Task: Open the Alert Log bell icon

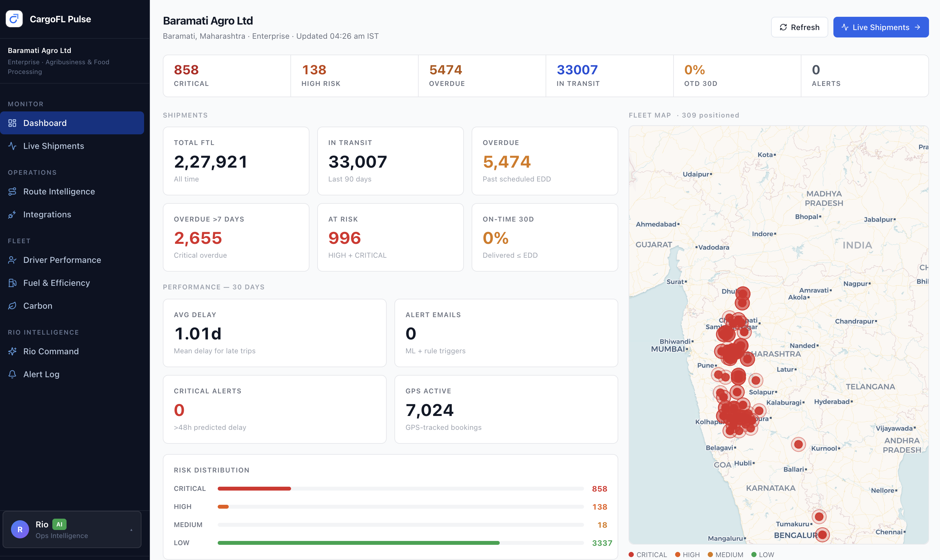Action: 13,374
